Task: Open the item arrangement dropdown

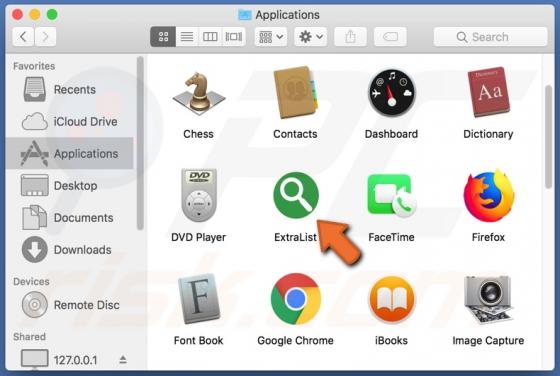Action: pyautogui.click(x=271, y=36)
